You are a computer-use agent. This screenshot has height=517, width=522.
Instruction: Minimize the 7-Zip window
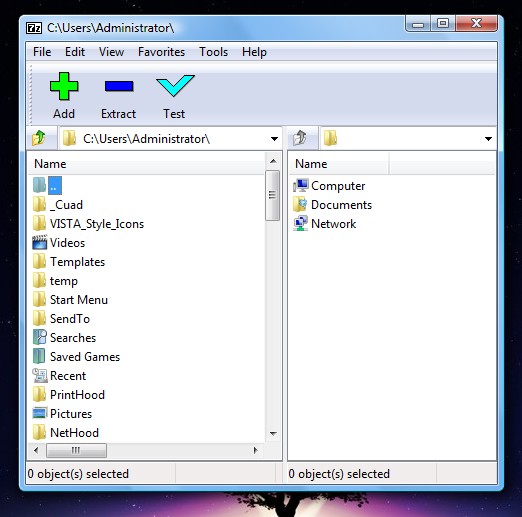coord(418,24)
